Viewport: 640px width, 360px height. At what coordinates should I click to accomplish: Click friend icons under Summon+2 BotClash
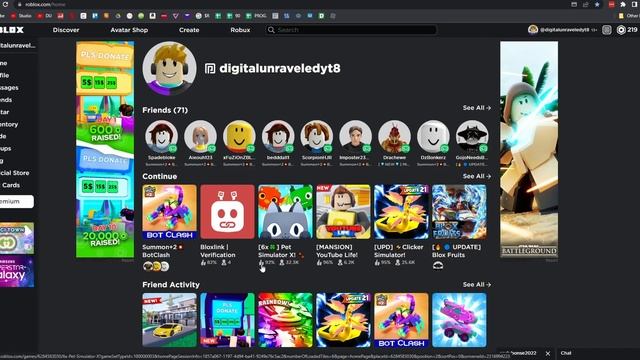click(156, 266)
